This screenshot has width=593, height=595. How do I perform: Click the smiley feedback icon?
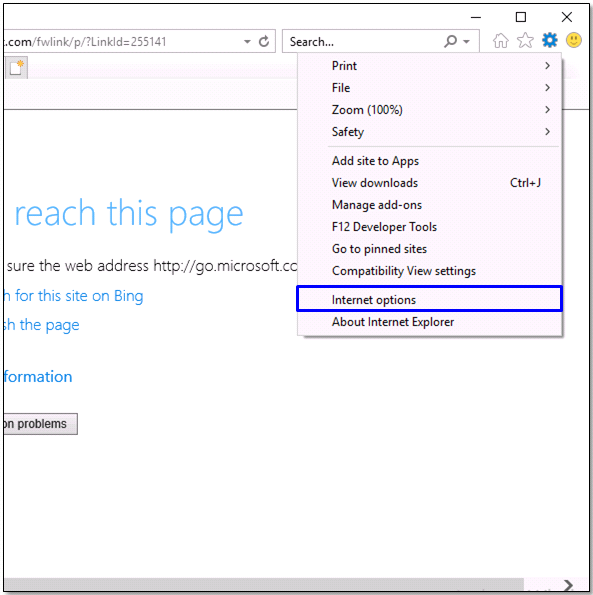click(574, 40)
